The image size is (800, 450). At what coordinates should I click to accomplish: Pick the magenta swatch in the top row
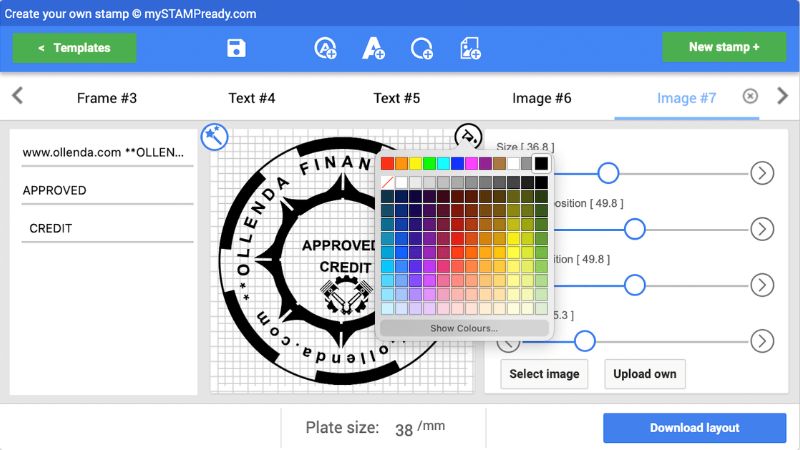click(x=471, y=163)
